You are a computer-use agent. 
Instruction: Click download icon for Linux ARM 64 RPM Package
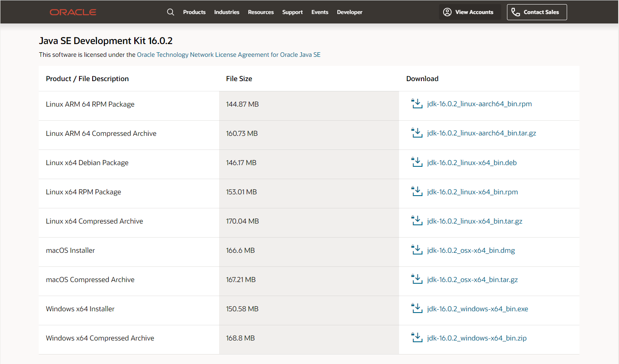click(x=417, y=104)
